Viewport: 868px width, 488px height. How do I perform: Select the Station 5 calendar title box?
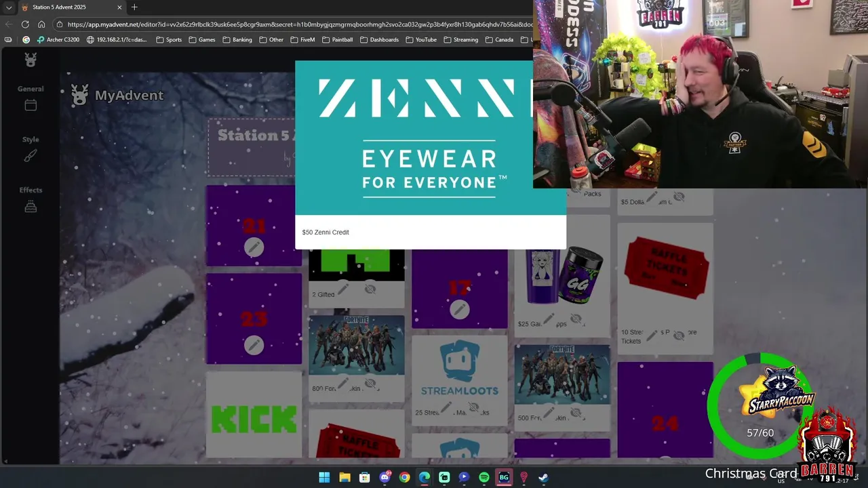252,147
